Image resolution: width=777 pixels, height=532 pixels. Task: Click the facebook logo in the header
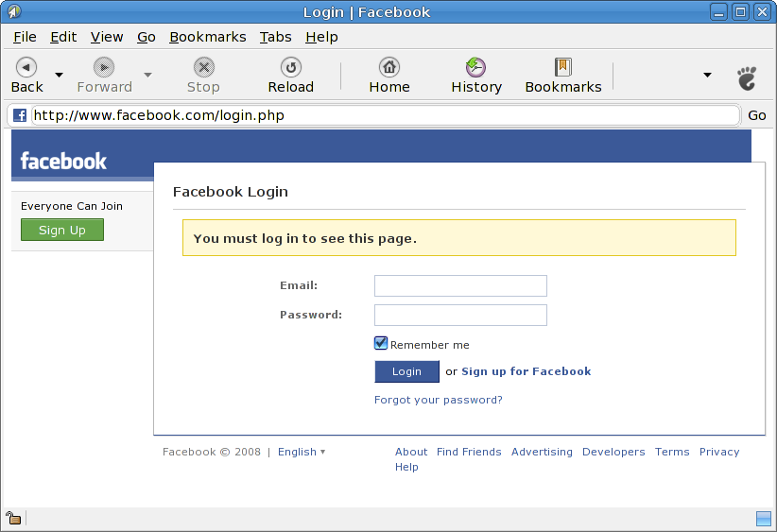coord(63,161)
